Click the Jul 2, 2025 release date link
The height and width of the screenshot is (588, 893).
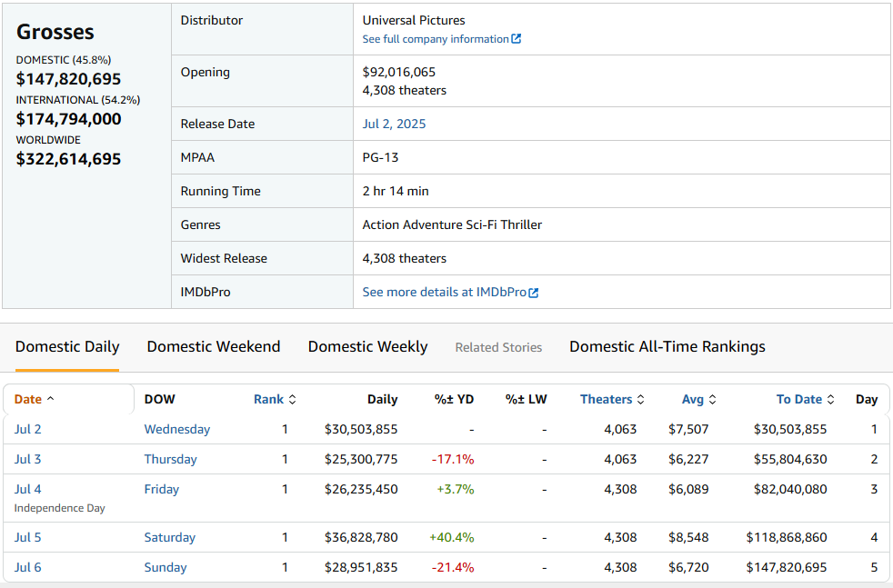(394, 124)
